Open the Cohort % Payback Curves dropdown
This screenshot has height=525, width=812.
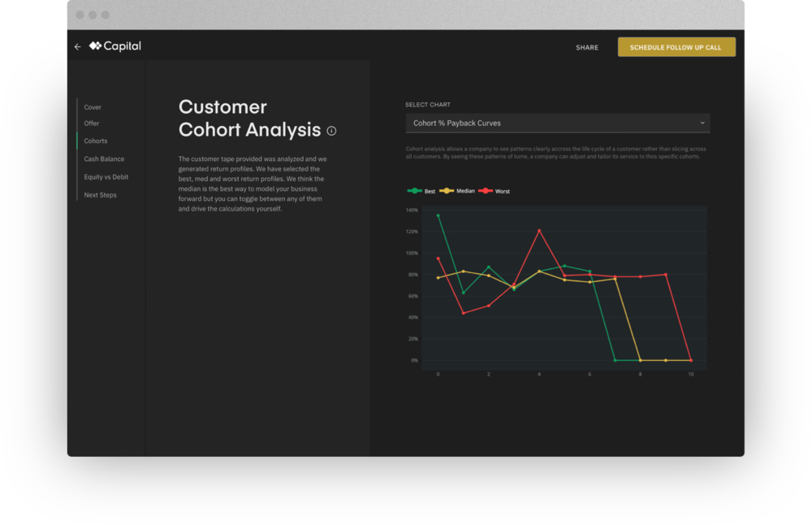coord(557,124)
